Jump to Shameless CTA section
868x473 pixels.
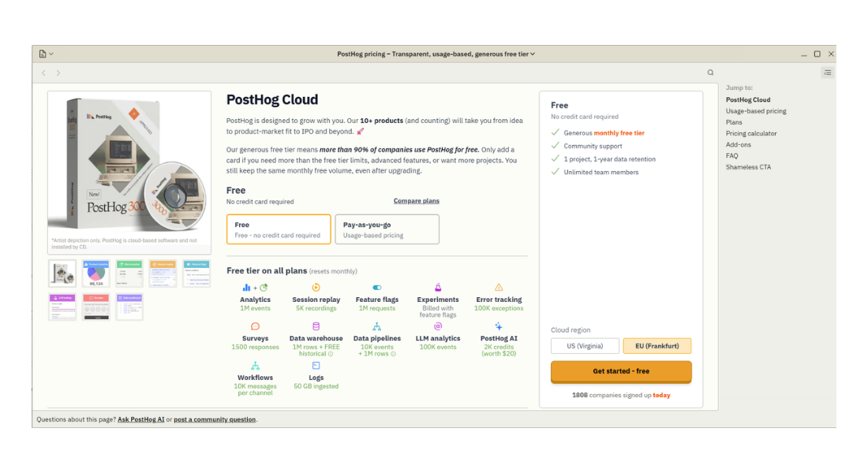click(748, 167)
